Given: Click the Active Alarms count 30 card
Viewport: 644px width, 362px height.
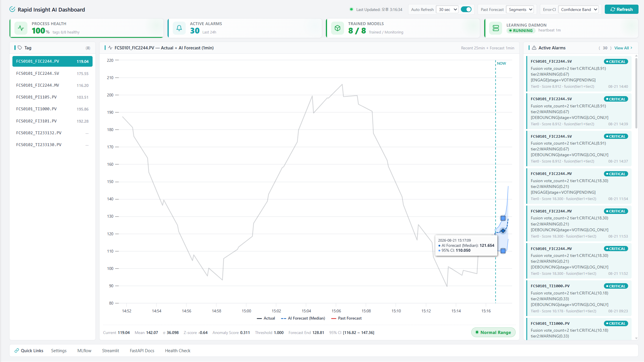Looking at the screenshot, I should 245,28.
